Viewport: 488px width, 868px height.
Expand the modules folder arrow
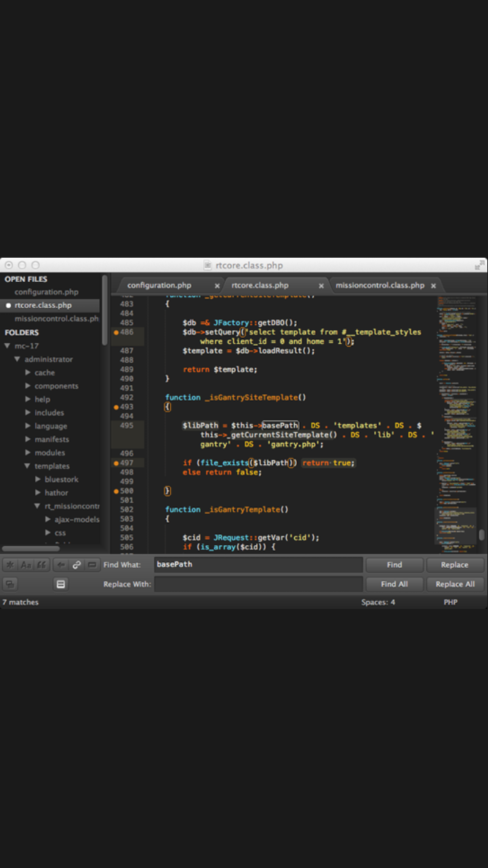click(x=28, y=452)
